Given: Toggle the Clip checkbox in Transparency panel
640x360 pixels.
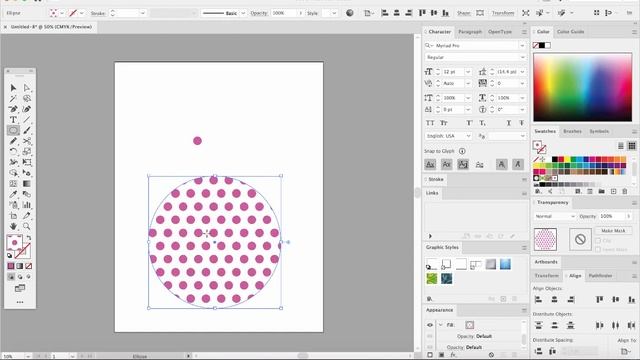Looking at the screenshot, I should point(598,241).
